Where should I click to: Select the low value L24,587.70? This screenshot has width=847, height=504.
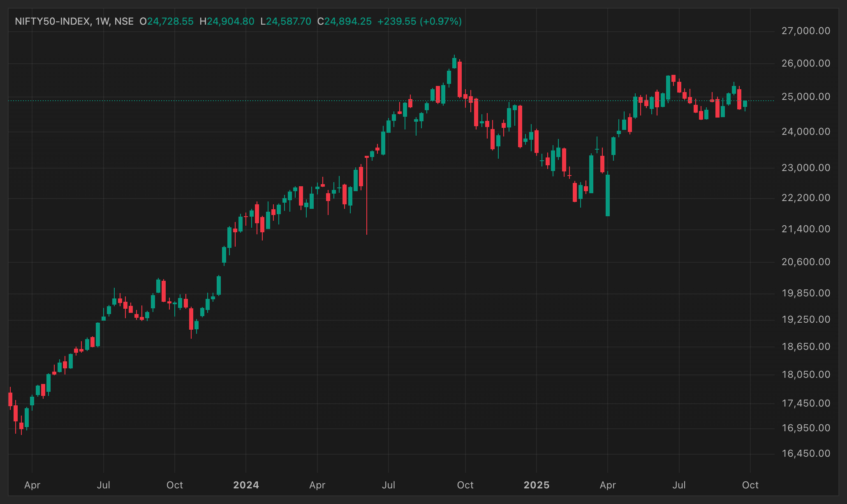click(x=286, y=21)
